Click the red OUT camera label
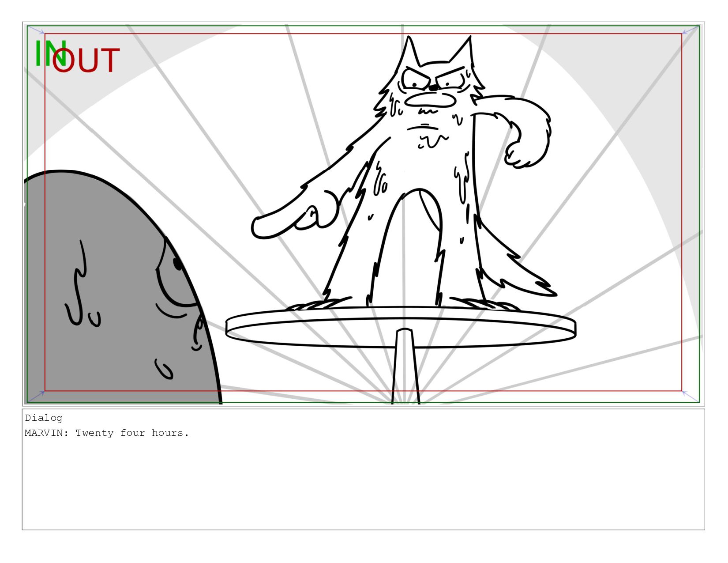Viewport: 728px width, 563px height. click(x=86, y=60)
